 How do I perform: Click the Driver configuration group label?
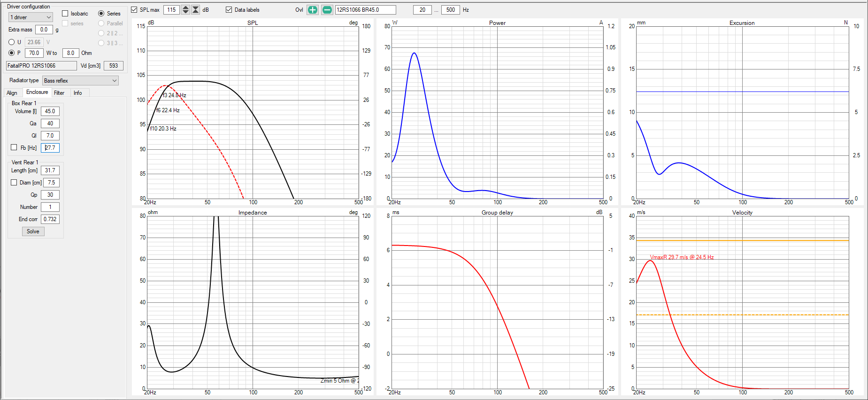coord(28,7)
